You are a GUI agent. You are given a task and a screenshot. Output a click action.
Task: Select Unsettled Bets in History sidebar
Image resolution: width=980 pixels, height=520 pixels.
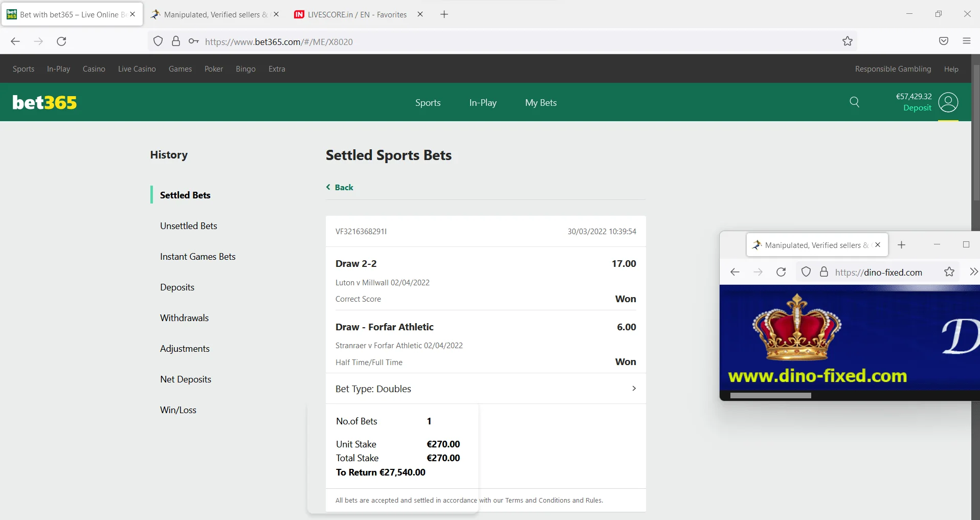tap(189, 225)
